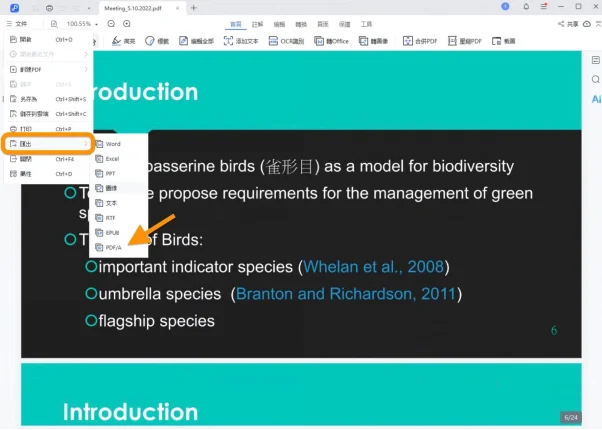This screenshot has width=602, height=430.
Task: Open the AI assistant in right sidebar
Action: 596,99
